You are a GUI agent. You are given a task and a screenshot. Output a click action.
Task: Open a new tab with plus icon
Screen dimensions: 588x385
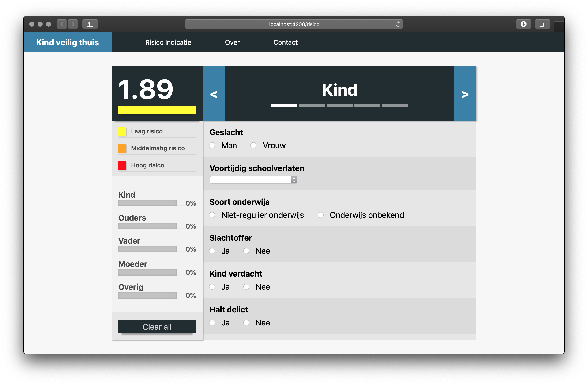pyautogui.click(x=559, y=27)
